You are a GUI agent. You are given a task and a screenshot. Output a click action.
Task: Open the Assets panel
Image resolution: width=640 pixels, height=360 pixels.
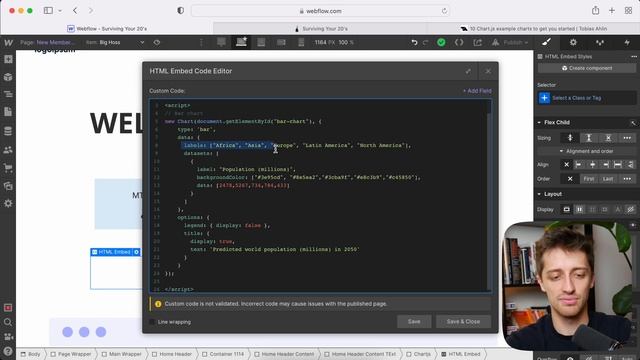(8, 186)
